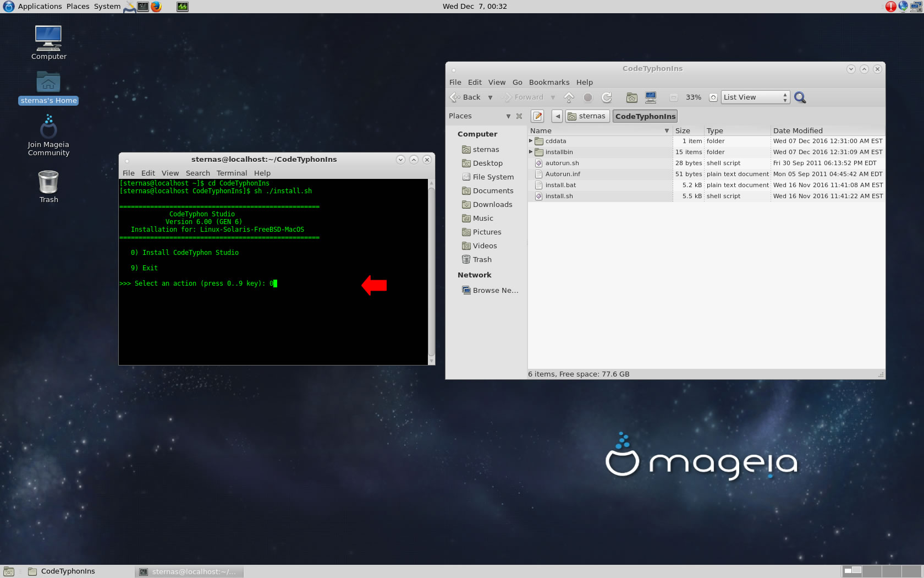This screenshot has width=924, height=578.
Task: Select Join Mageia Community desktop icon
Action: click(x=48, y=135)
